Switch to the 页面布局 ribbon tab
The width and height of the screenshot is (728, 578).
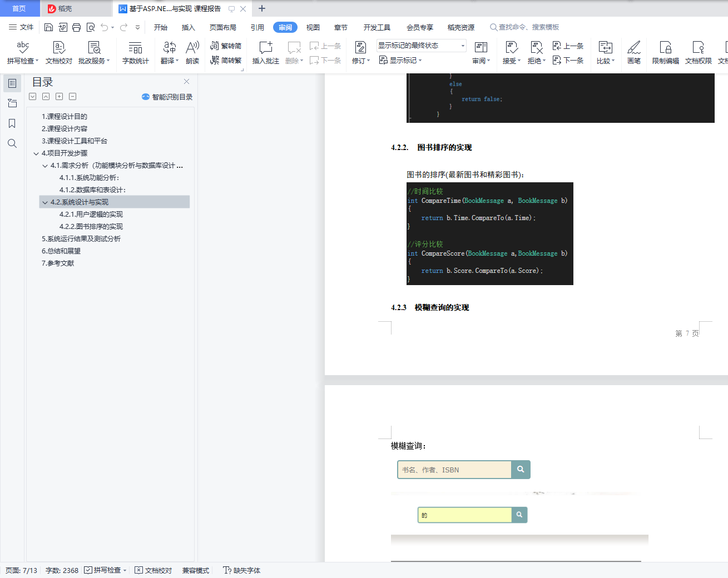coord(223,27)
